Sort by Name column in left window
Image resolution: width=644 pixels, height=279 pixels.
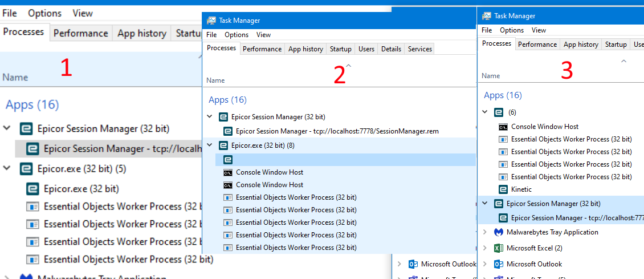click(15, 77)
